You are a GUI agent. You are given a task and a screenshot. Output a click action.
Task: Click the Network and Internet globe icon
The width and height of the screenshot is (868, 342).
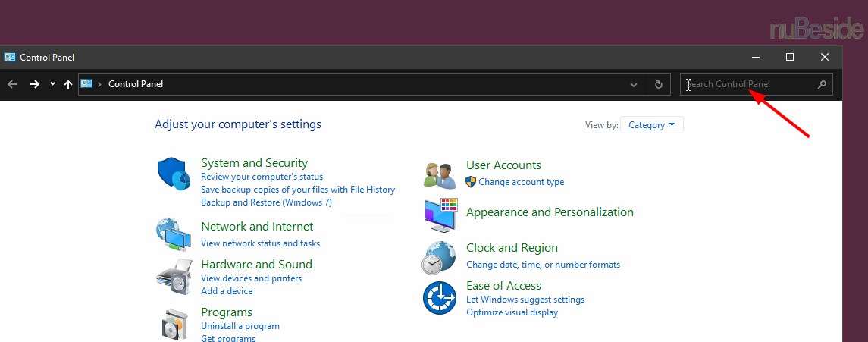pos(174,235)
